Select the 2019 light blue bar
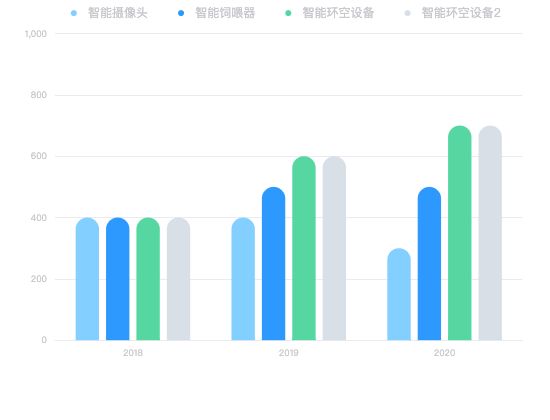 pyautogui.click(x=243, y=279)
